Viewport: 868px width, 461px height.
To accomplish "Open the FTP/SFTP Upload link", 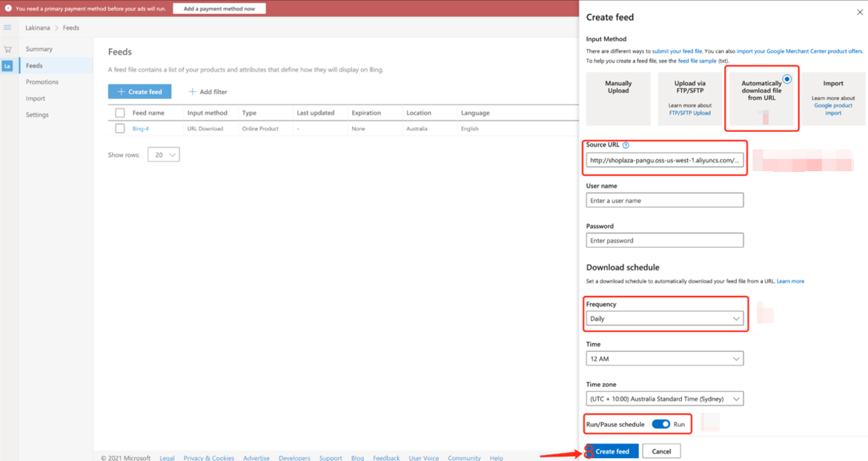I will point(690,113).
